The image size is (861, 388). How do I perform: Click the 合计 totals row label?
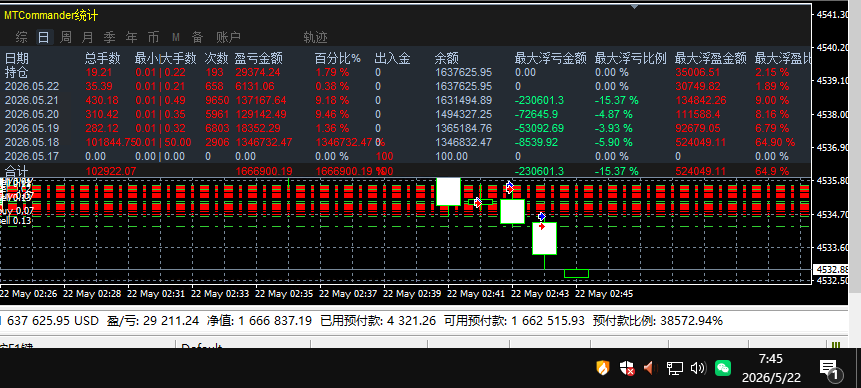coord(16,171)
